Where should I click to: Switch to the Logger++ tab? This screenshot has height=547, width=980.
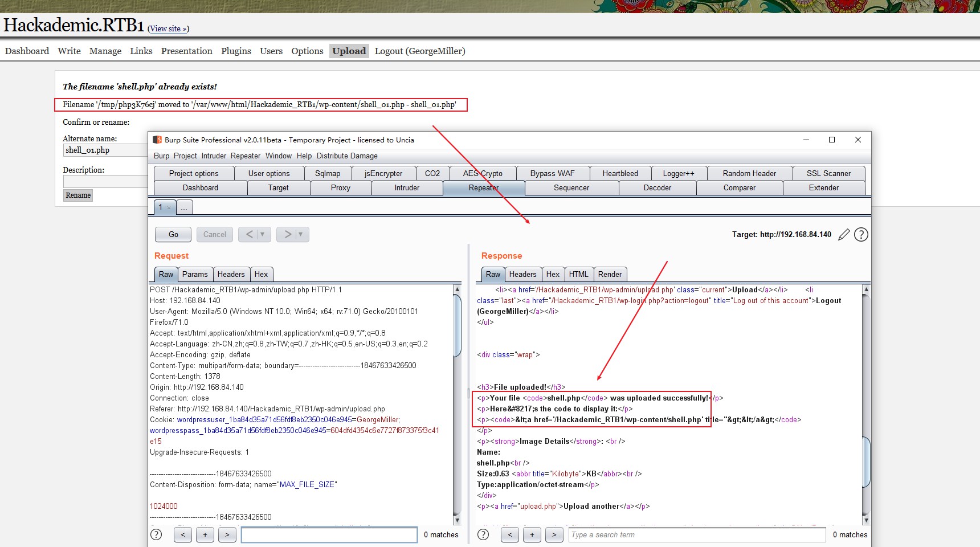click(679, 173)
